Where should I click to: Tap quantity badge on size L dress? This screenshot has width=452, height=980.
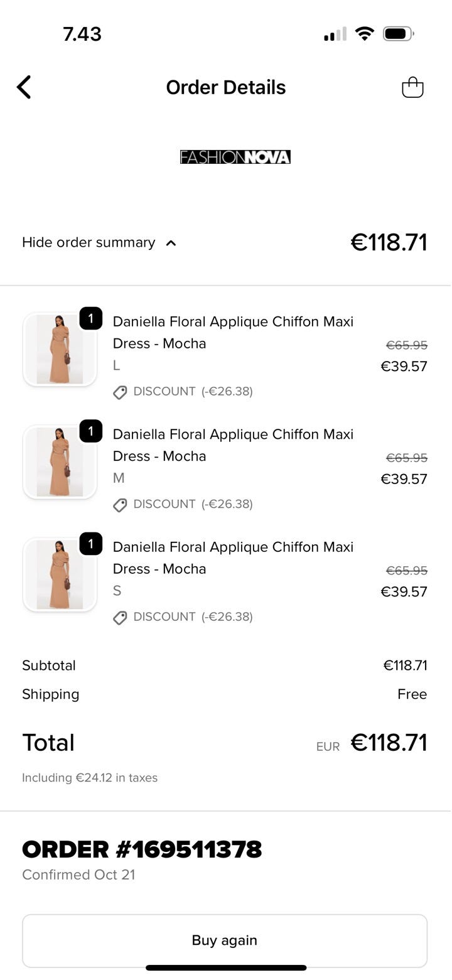(91, 318)
